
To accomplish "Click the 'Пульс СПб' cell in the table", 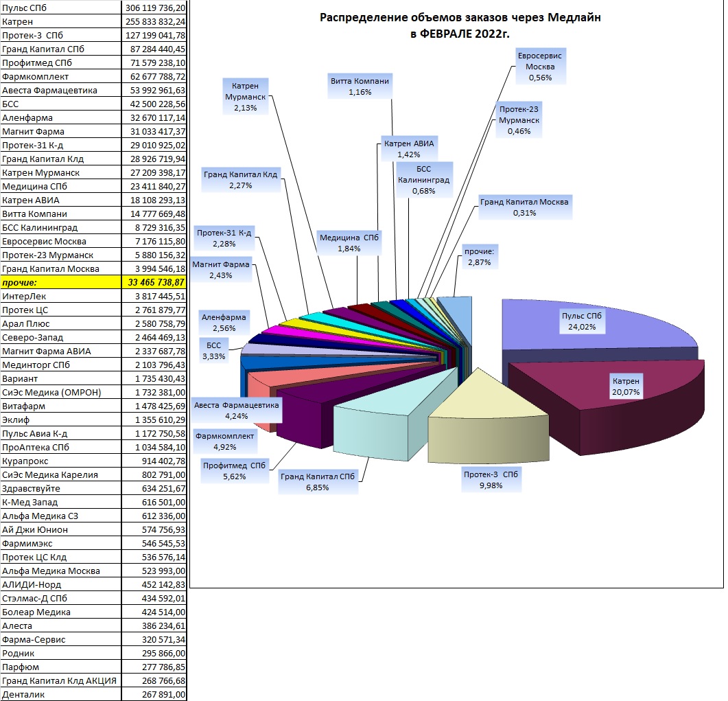I will (60, 8).
